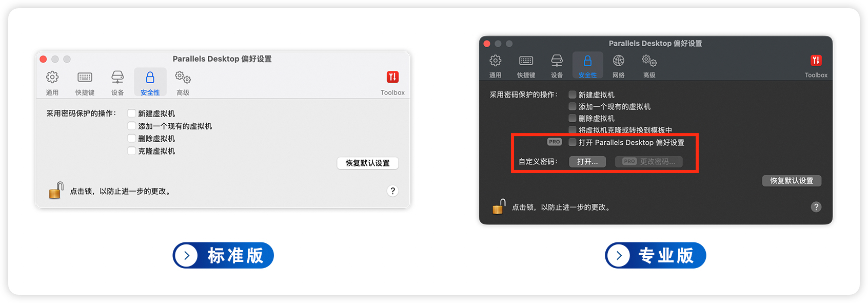868x303 pixels.
Task: Click the padlock icon in dark window
Action: coord(499,206)
